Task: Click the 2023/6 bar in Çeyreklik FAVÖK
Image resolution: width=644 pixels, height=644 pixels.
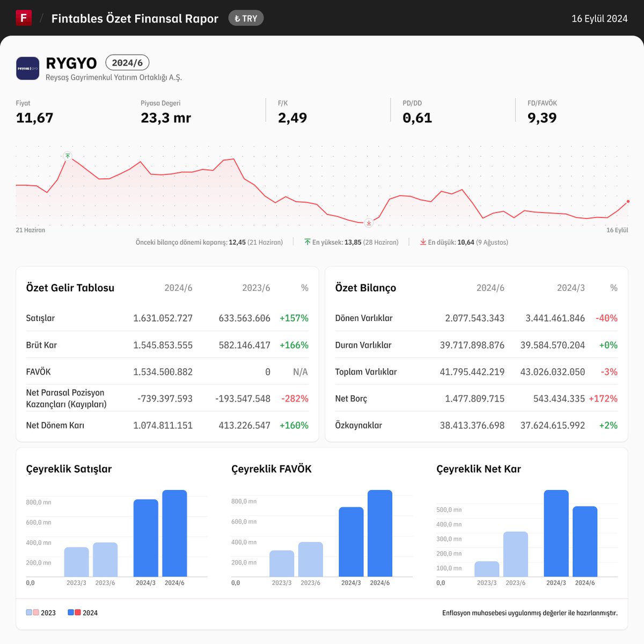Action: pyautogui.click(x=310, y=559)
